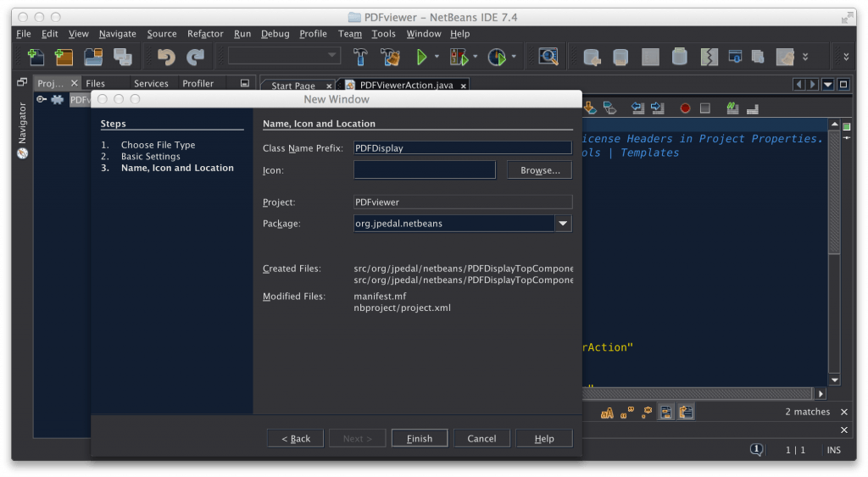Click the Navigator sidebar icon
Image resolution: width=868 pixels, height=477 pixels.
point(22,153)
